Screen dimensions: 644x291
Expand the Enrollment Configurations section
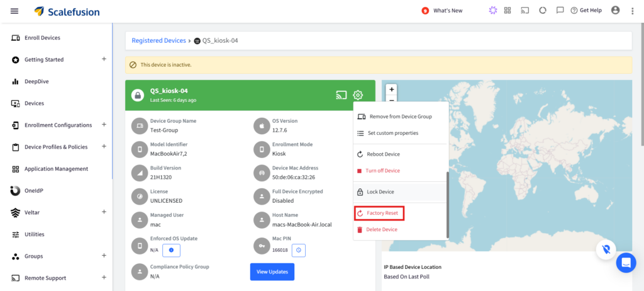click(x=104, y=125)
